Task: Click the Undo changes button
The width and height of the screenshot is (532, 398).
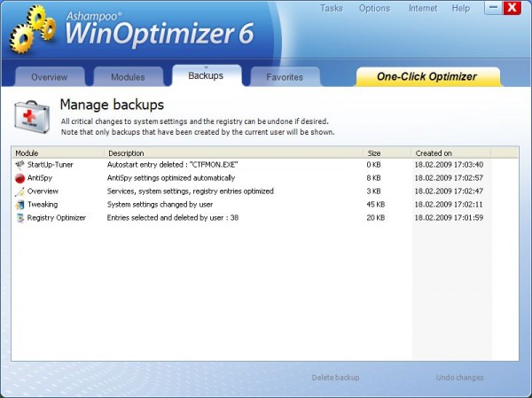Action: (x=459, y=378)
